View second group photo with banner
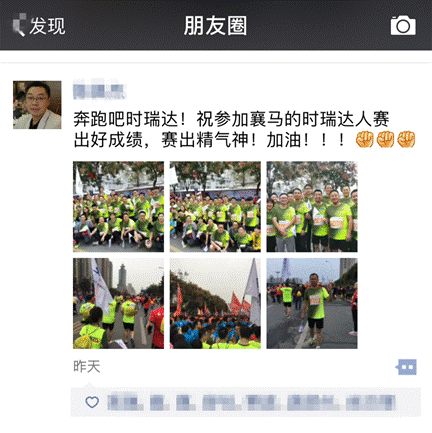The image size is (432, 433). click(x=215, y=206)
